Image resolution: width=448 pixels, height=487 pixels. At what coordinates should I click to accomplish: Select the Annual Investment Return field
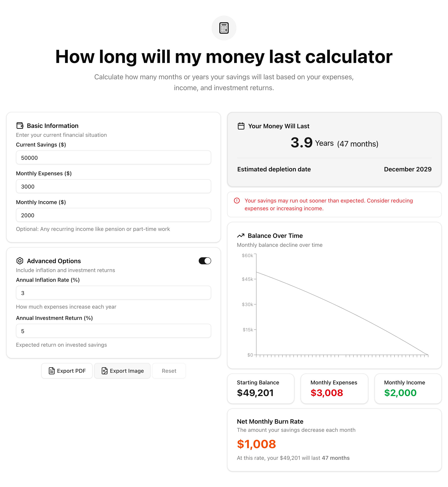click(113, 331)
